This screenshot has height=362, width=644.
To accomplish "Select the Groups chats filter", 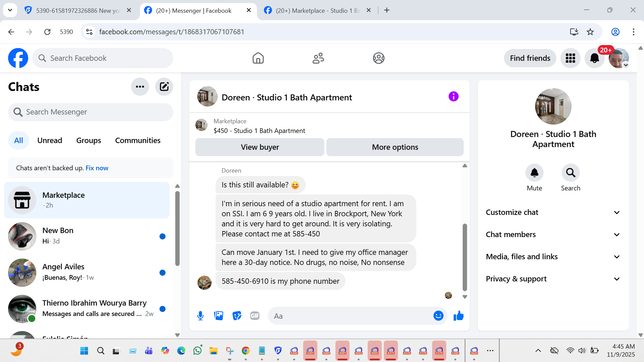I will 89,140.
